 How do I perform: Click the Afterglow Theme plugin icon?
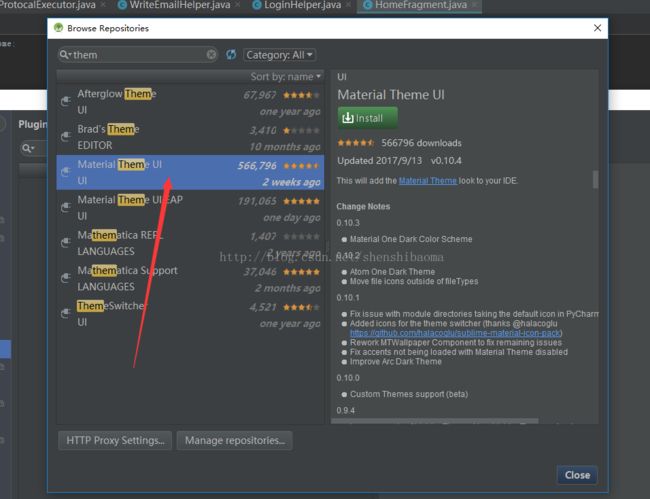pyautogui.click(x=66, y=101)
